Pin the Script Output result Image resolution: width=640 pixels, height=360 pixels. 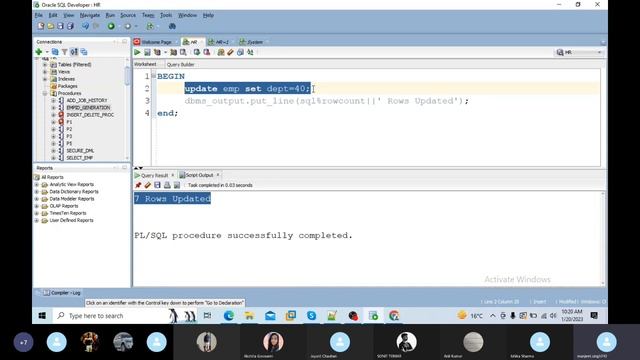point(138,185)
